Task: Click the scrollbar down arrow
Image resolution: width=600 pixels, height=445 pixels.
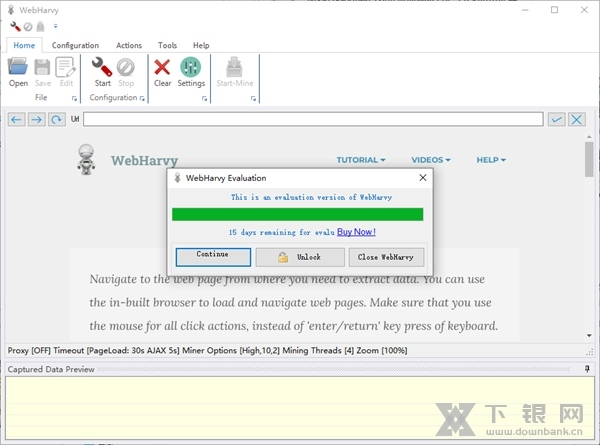Action: click(x=589, y=336)
